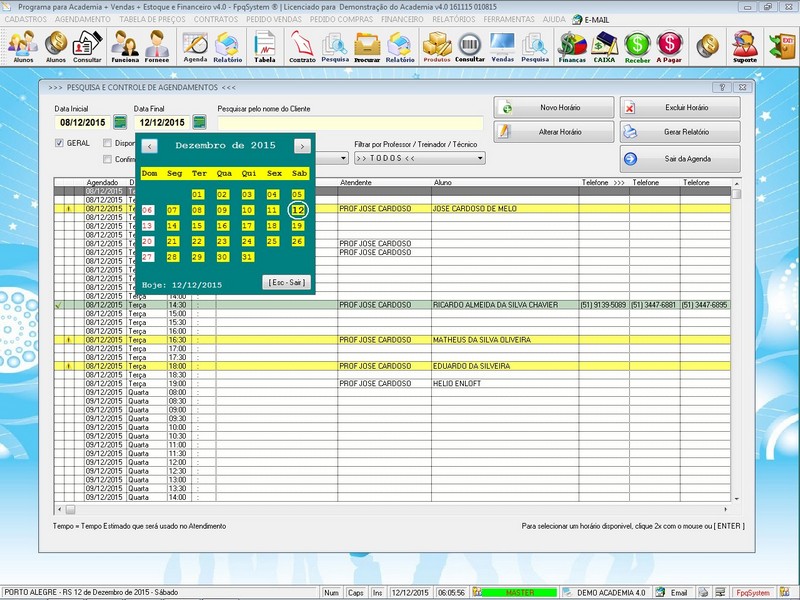Open the Fornece supplier icon

click(157, 46)
